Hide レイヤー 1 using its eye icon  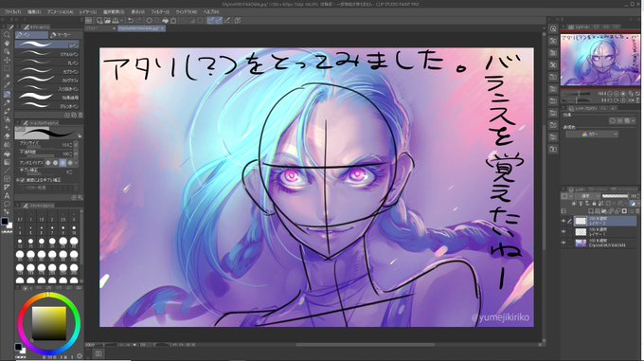point(563,232)
